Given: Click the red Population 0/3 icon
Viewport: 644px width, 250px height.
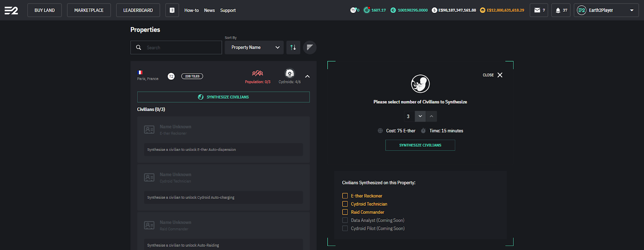Looking at the screenshot, I should (x=258, y=73).
